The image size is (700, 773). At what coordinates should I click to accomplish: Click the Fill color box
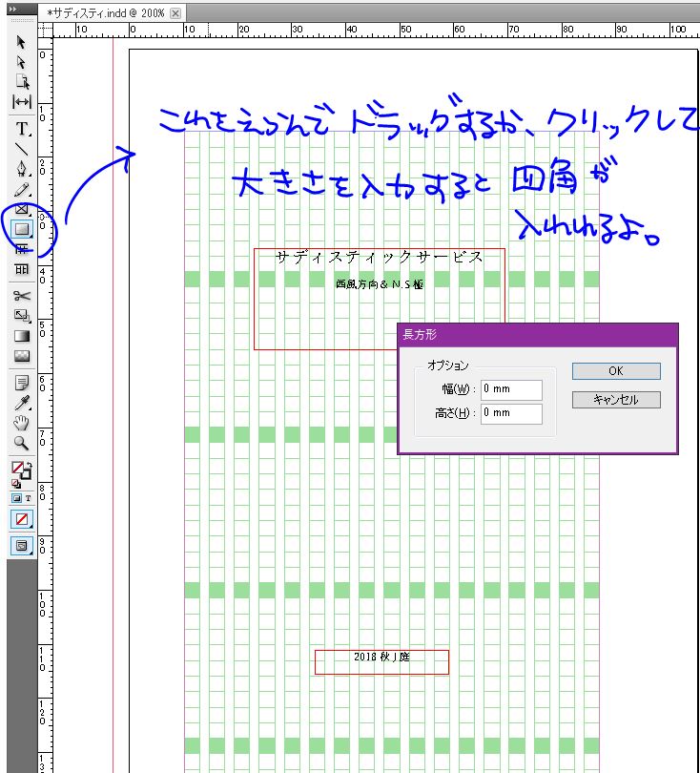17,467
